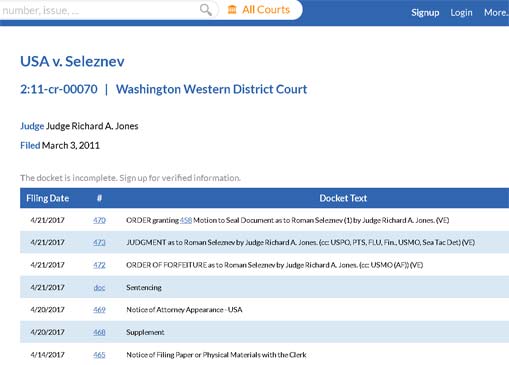The image size is (509, 365).
Task: Open docket document 473
Action: coord(99,243)
